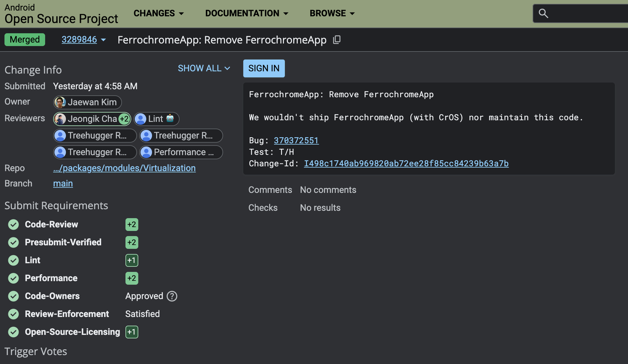Open bug link 370372551
Viewport: 628px width, 364px height.
pos(296,141)
